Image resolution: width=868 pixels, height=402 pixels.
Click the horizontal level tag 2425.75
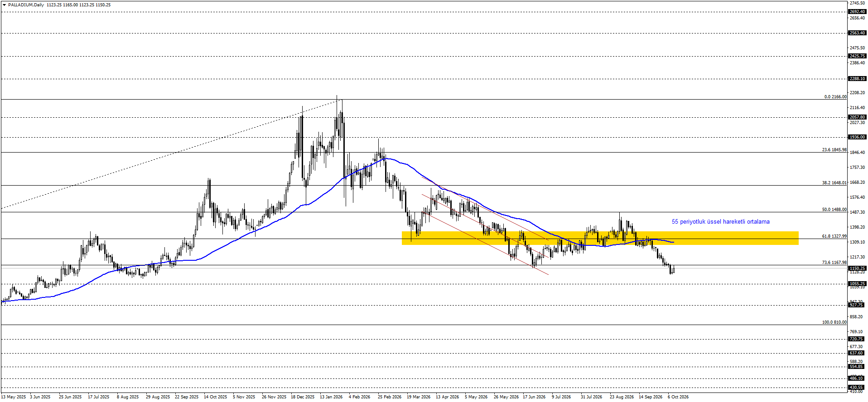857,56
